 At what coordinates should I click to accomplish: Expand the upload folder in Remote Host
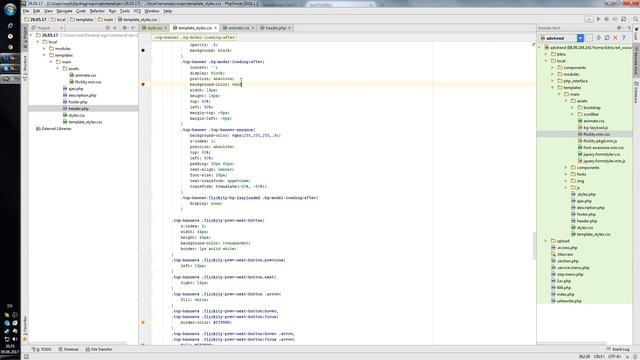click(x=546, y=241)
